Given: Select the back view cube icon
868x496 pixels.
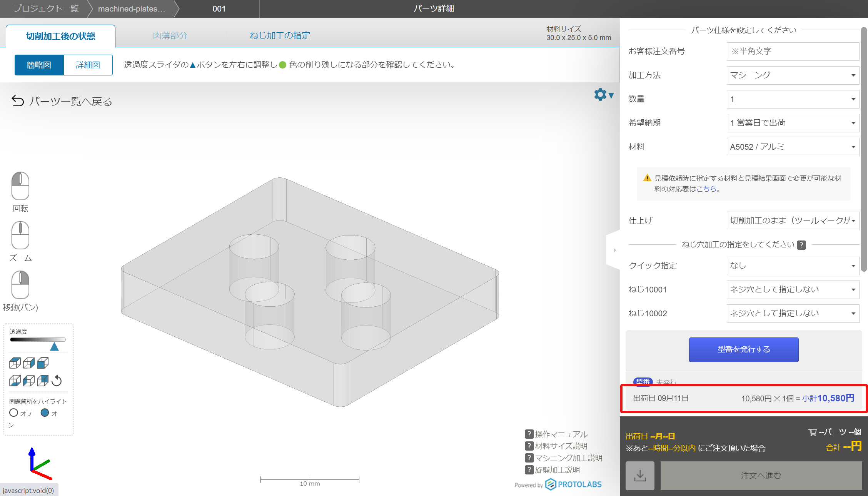Looking at the screenshot, I should tap(43, 381).
